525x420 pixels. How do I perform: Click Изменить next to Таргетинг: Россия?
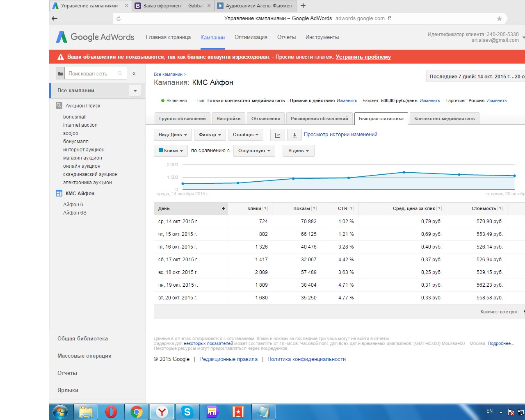[x=497, y=100]
